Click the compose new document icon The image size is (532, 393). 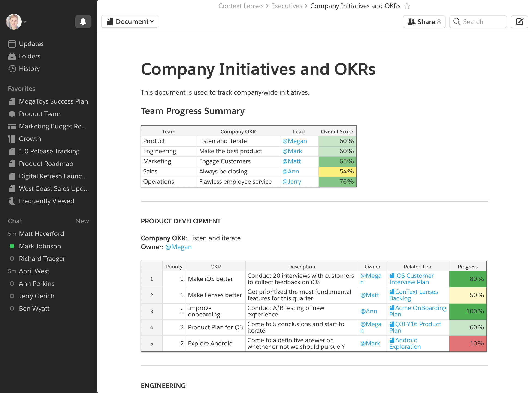pyautogui.click(x=519, y=22)
